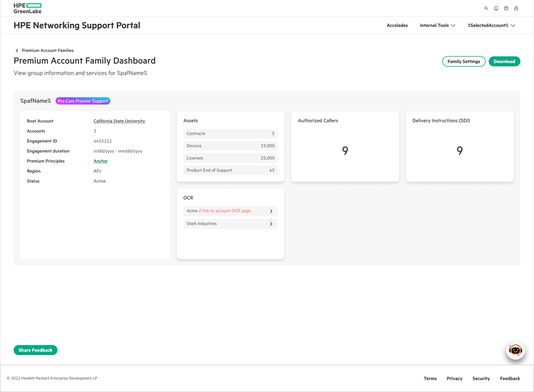Click the Family Settings button

(464, 62)
